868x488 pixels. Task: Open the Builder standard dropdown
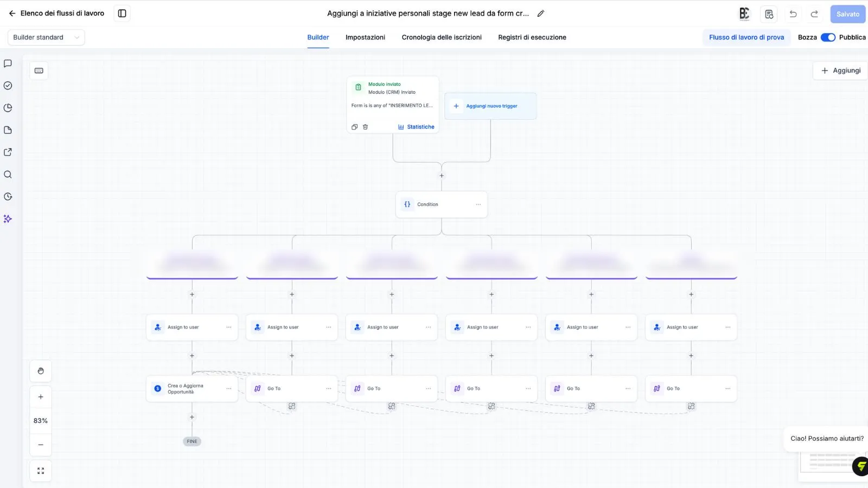pos(46,37)
